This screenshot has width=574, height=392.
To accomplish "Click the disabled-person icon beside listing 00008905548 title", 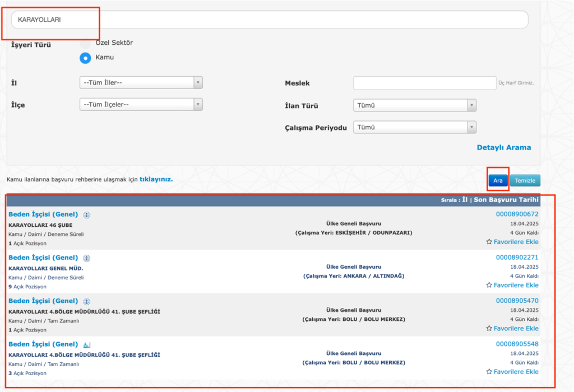I will [87, 344].
